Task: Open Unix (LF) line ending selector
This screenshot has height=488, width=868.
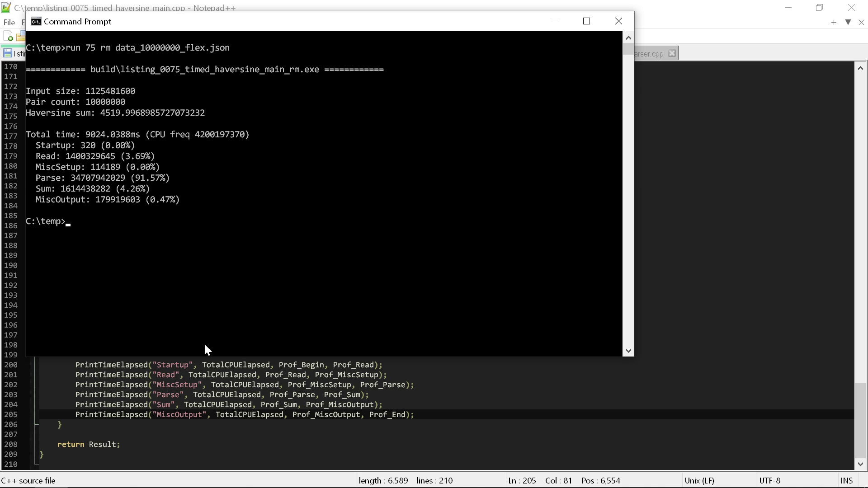Action: [x=699, y=480]
